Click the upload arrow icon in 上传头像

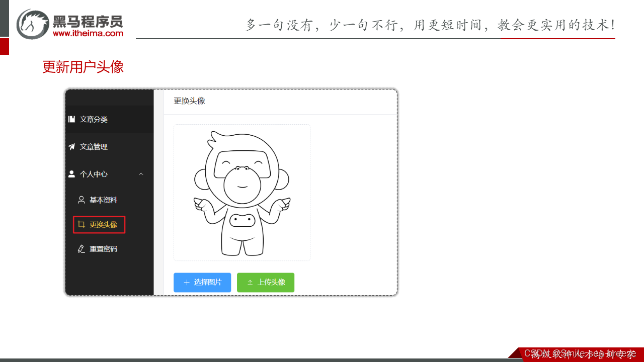pyautogui.click(x=250, y=283)
